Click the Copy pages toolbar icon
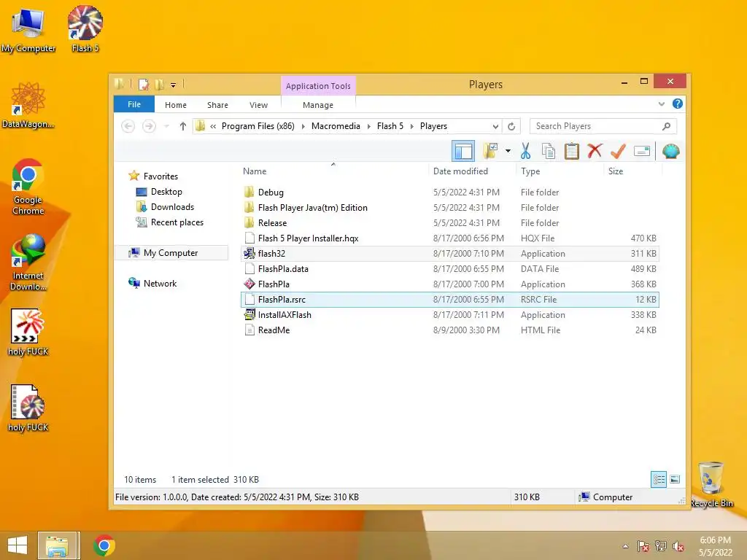747x560 pixels. tap(549, 152)
